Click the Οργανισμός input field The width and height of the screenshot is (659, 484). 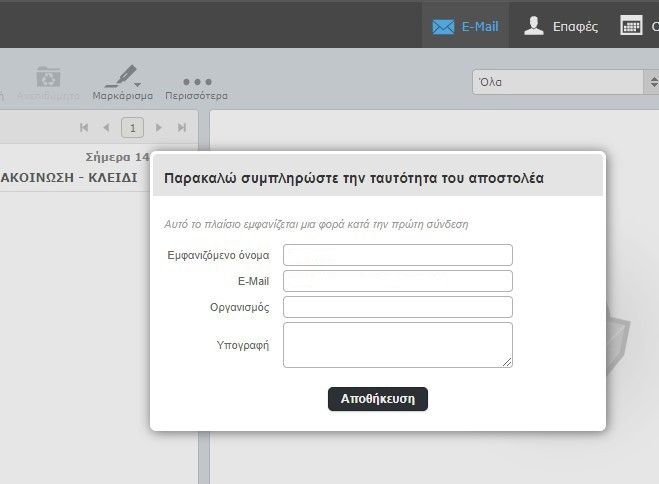397,307
